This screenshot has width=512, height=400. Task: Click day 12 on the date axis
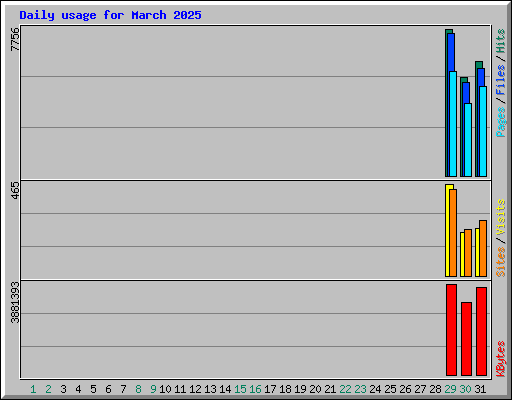coord(195,389)
